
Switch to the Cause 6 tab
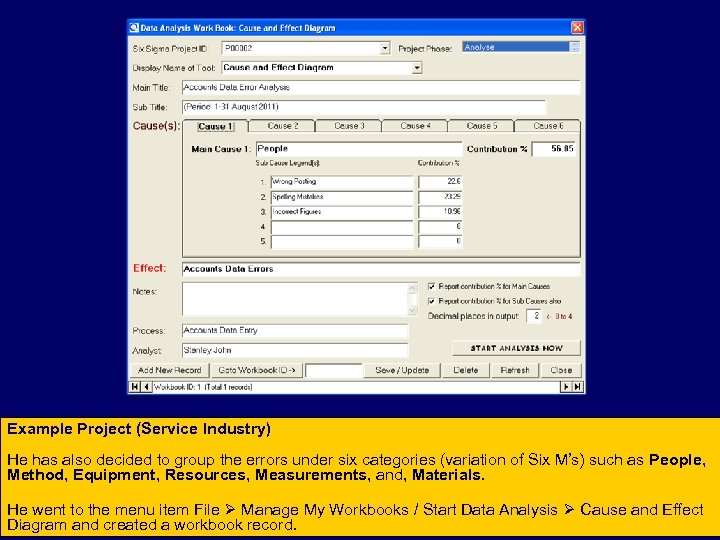[x=548, y=126]
